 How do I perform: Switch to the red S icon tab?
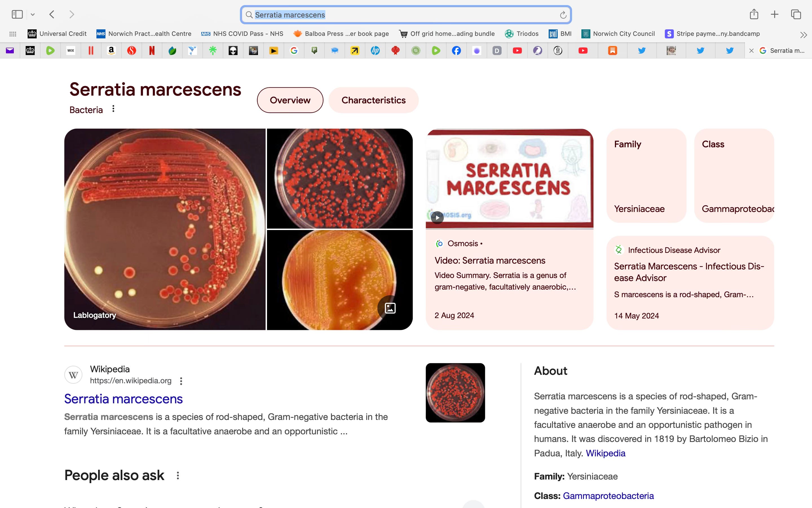click(x=132, y=51)
